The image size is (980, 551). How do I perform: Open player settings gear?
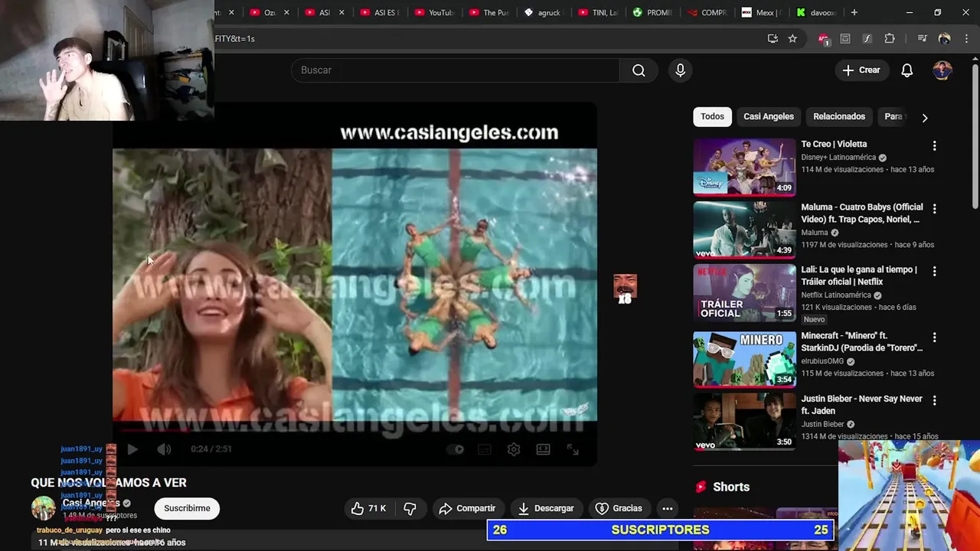pyautogui.click(x=514, y=449)
